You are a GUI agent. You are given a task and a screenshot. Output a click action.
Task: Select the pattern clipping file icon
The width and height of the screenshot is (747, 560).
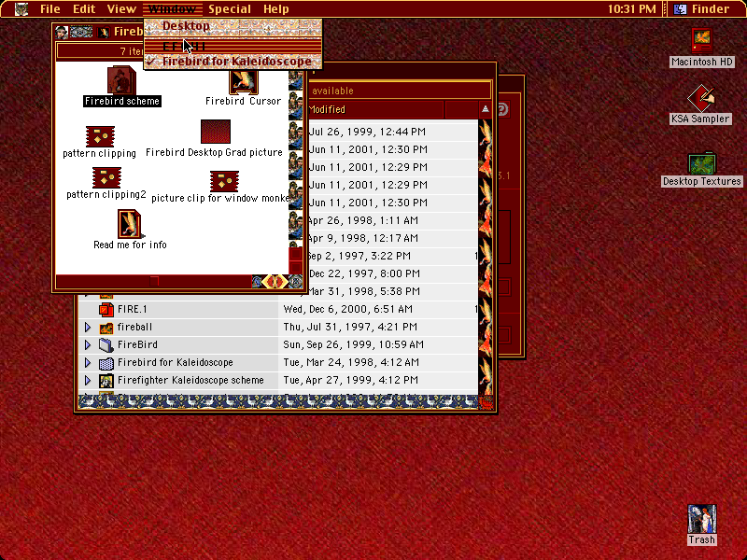click(100, 136)
